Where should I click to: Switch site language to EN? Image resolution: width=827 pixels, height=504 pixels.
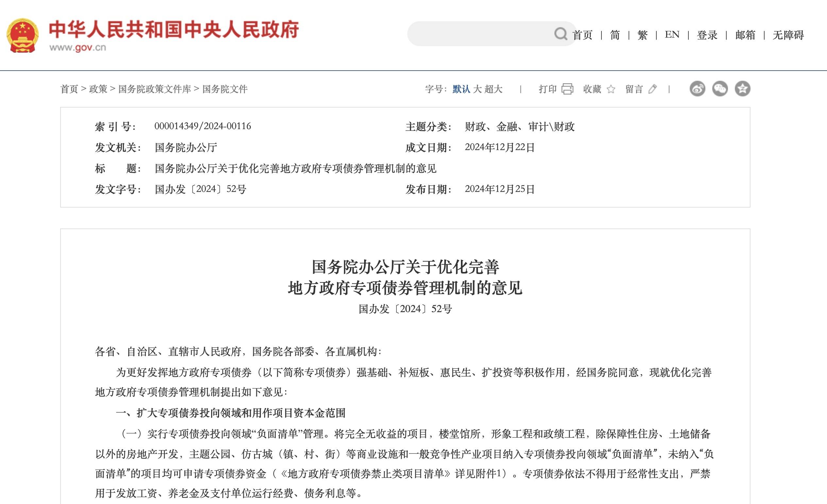[x=672, y=35]
